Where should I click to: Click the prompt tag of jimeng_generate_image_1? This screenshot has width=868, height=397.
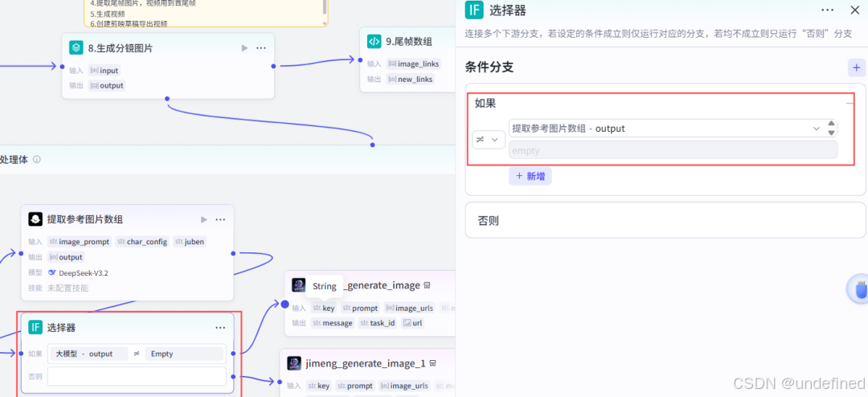[356, 386]
